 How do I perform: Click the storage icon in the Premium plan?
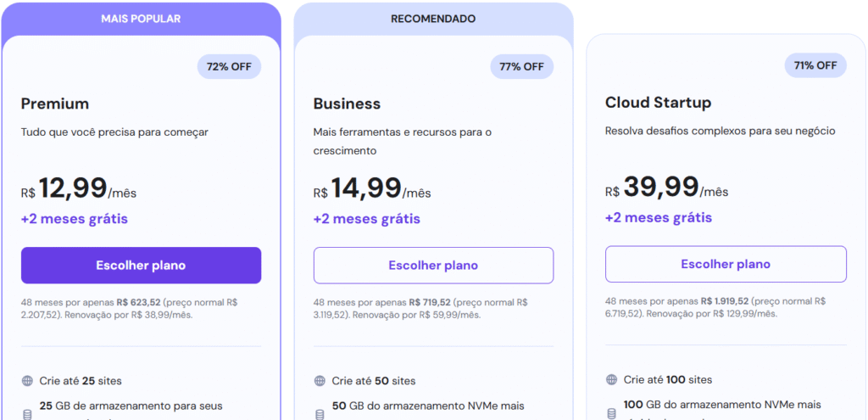click(27, 414)
